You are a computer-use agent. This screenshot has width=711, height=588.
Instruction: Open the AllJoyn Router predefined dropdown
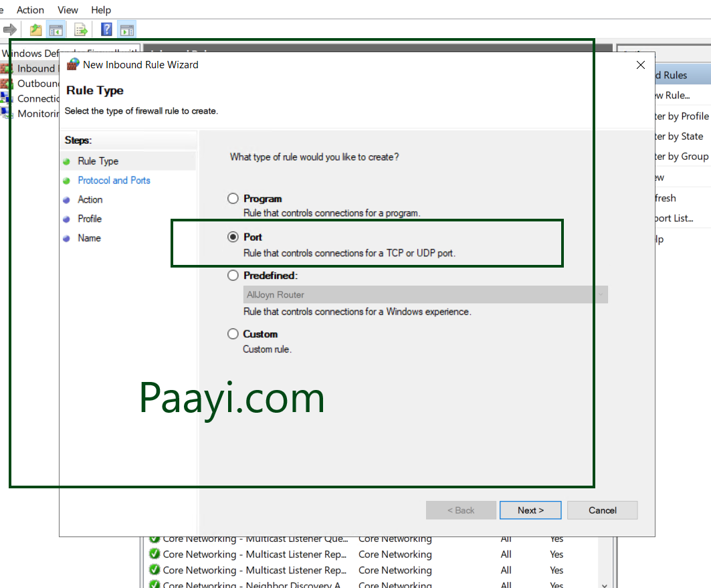pos(425,295)
